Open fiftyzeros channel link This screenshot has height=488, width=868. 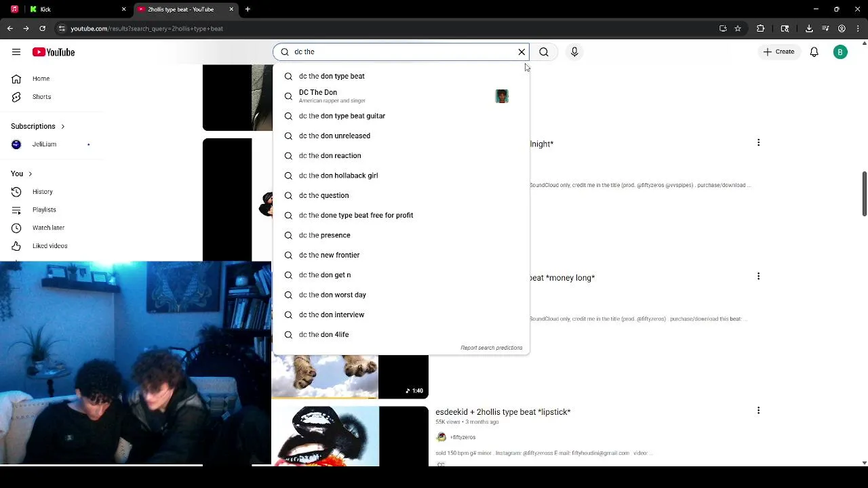pyautogui.click(x=463, y=437)
